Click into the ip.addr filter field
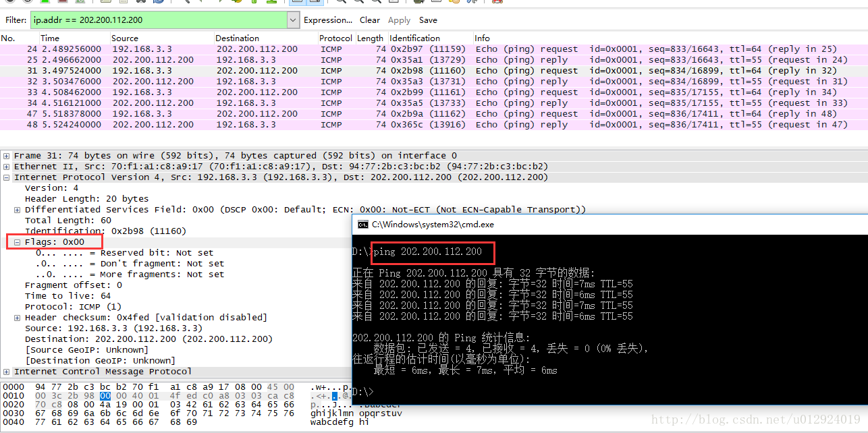This screenshot has height=433, width=868. pyautogui.click(x=159, y=20)
